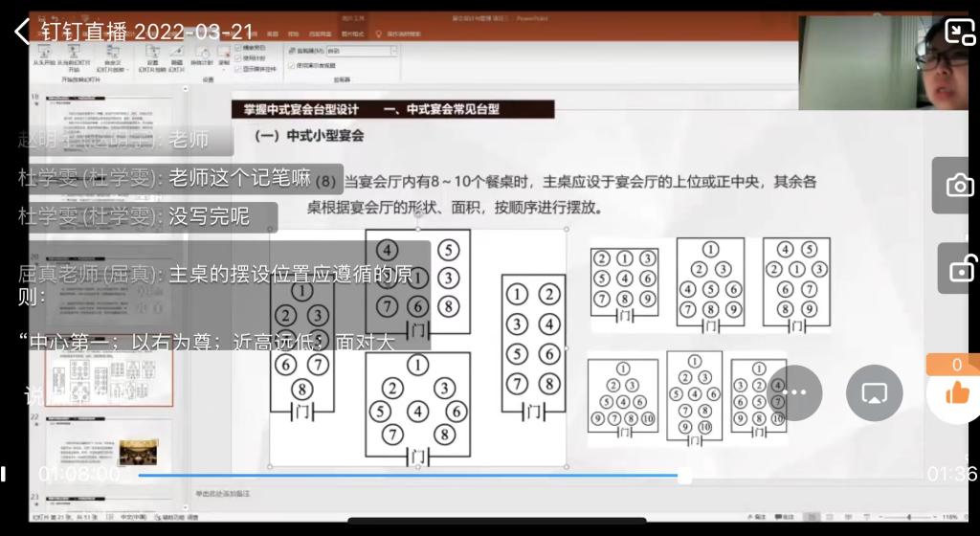The height and width of the screenshot is (536, 980).
Task: Click the video playback progress bar handle
Action: 684,475
